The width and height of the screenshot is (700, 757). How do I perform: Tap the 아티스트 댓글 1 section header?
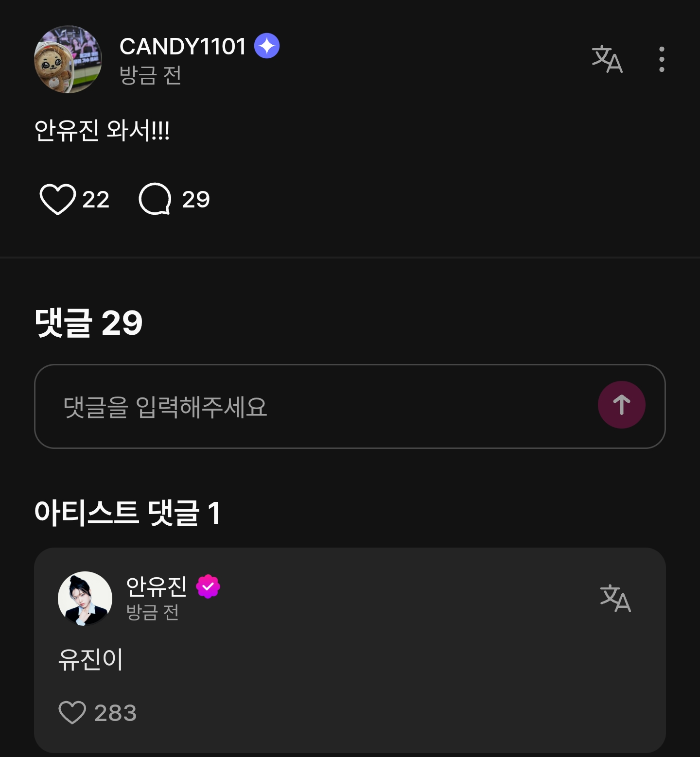point(128,513)
